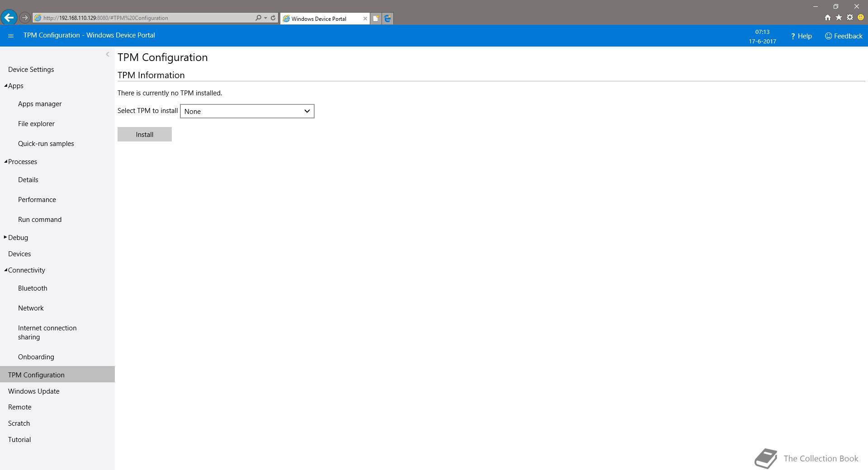Screen dimensions: 868x470
Task: Open Performance page
Action: point(37,200)
